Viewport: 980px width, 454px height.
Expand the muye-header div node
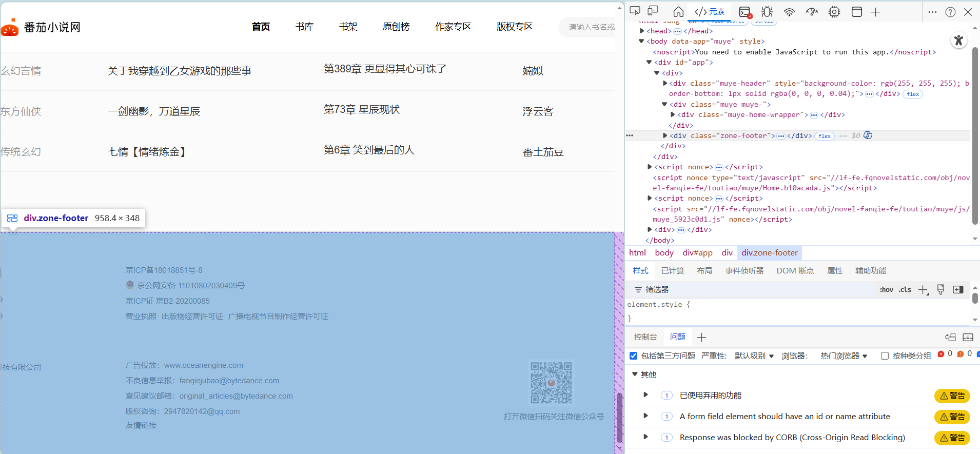(x=665, y=83)
